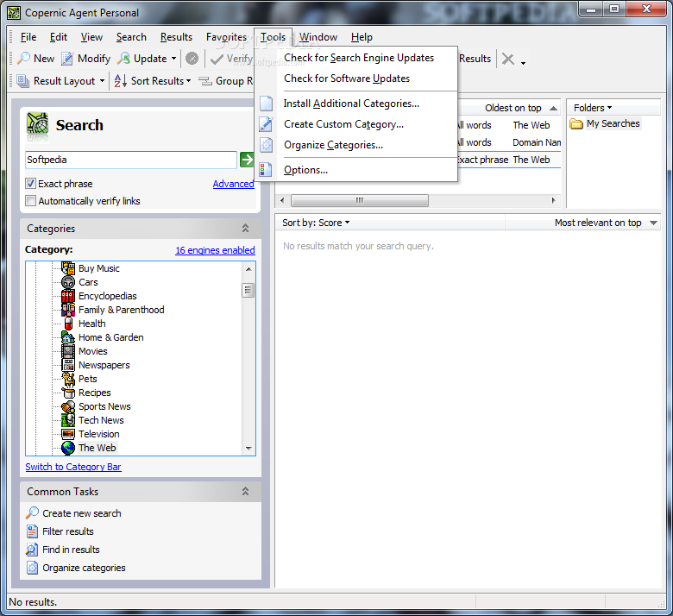
Task: Open the Advanced search link
Action: coord(234,184)
